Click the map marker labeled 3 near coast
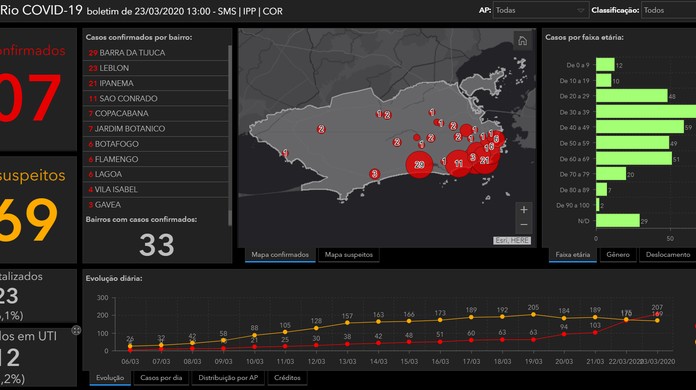The width and height of the screenshot is (696, 390). click(375, 174)
